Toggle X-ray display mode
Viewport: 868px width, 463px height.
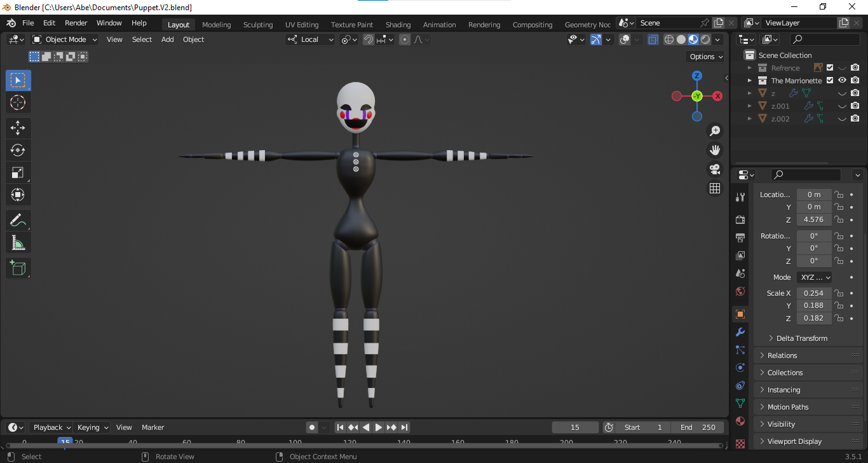(x=653, y=39)
